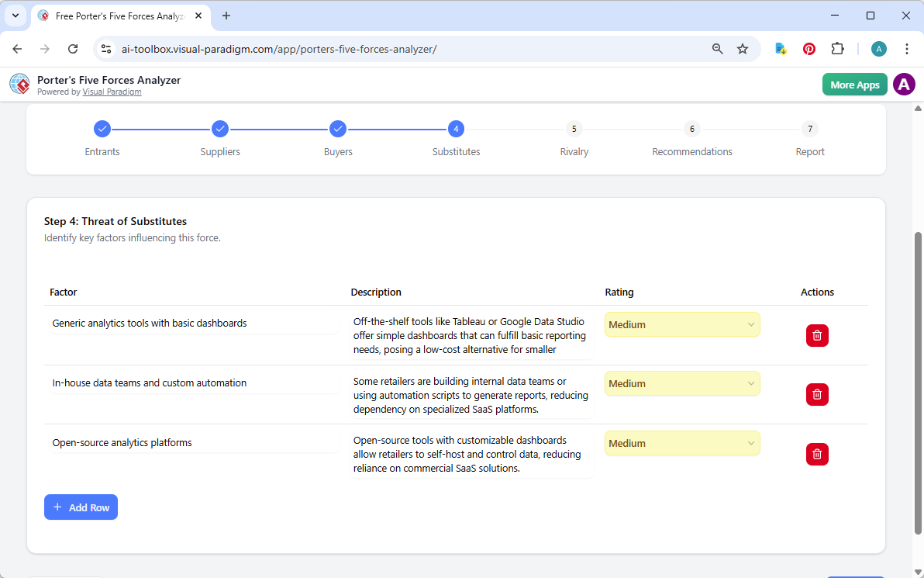Reload the current page
The image size is (924, 578).
tap(73, 48)
